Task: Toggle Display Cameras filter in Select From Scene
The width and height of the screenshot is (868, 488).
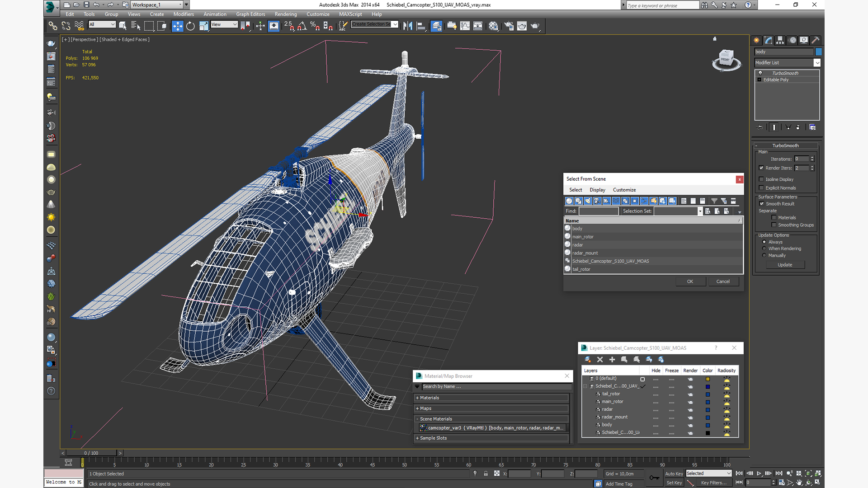Action: tap(597, 201)
